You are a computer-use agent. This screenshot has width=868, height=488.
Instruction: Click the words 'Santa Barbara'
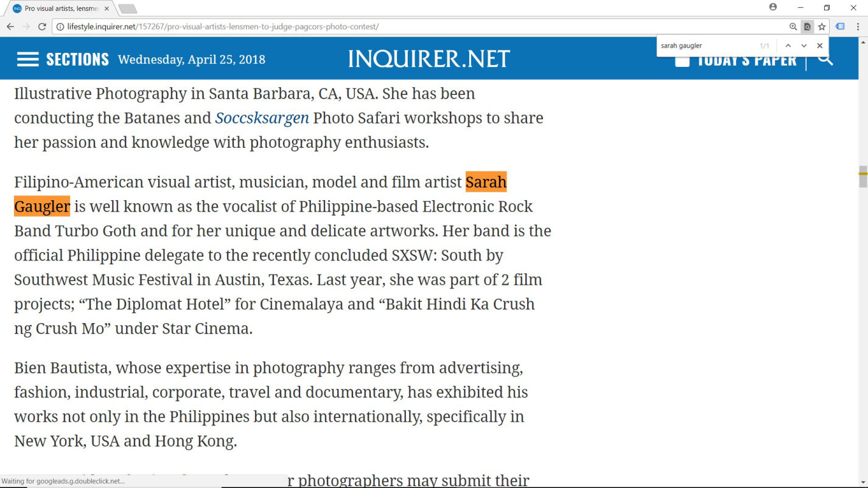[261, 94]
